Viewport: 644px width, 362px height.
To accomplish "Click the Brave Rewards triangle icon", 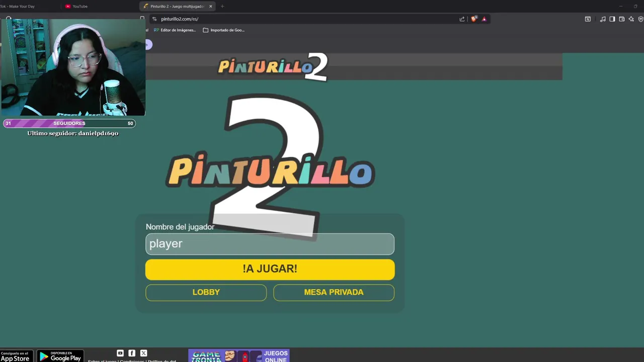I will coord(484,19).
